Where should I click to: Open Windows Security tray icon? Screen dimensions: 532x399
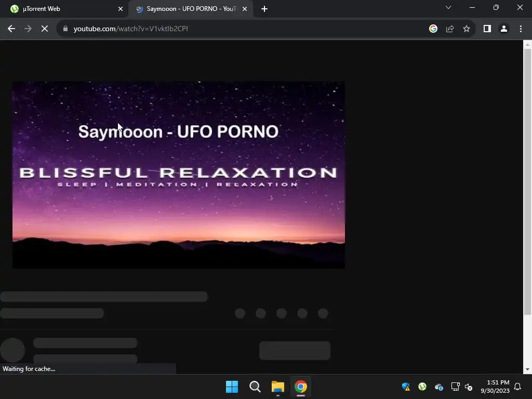tap(406, 387)
